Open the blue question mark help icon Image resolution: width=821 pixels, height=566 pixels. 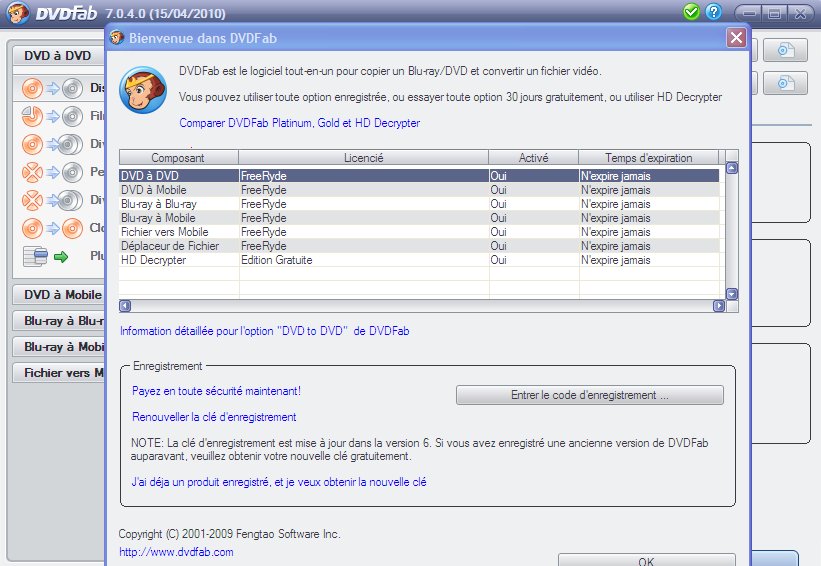713,12
